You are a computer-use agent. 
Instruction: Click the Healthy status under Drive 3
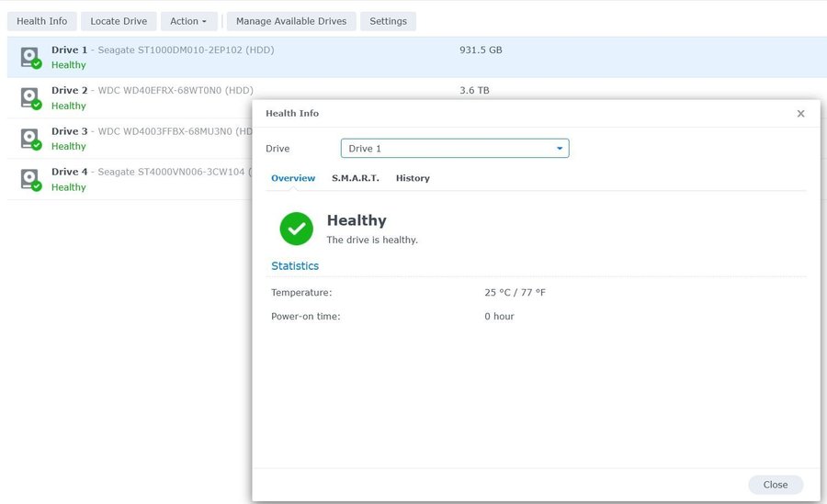click(69, 146)
